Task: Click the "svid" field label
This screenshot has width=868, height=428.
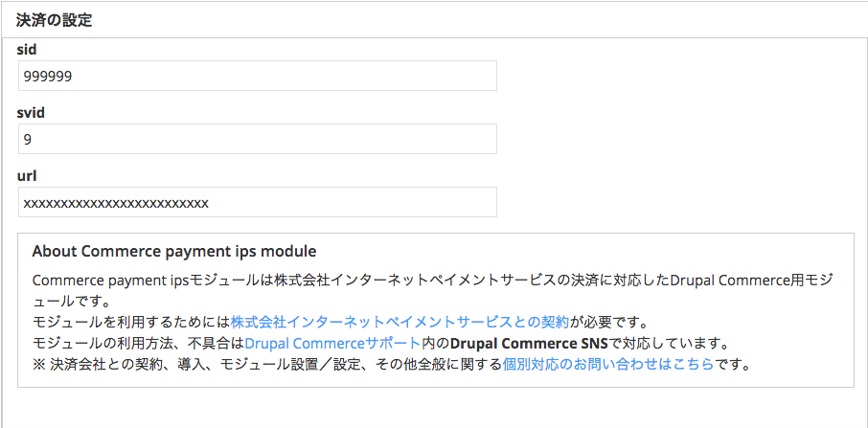Action: point(31,112)
